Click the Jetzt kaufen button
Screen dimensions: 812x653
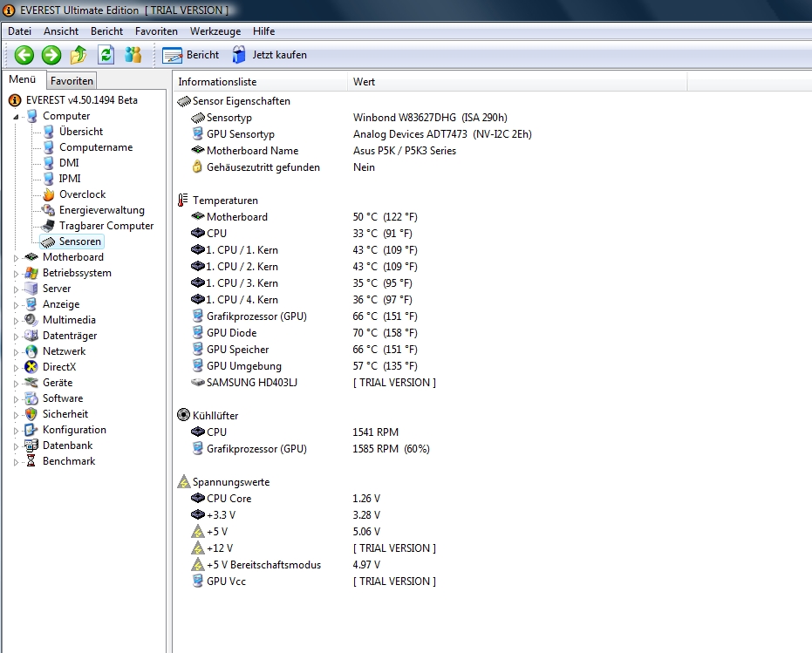click(270, 55)
